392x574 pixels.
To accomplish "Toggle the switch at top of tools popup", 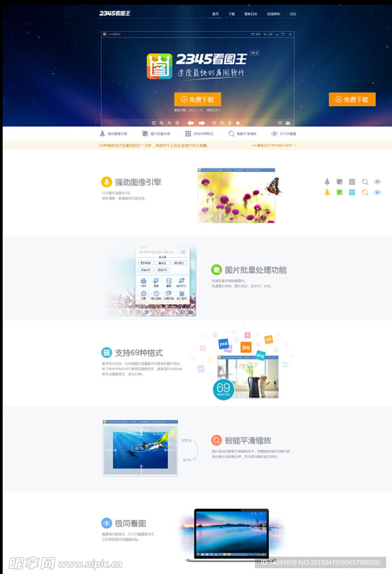I will (x=182, y=252).
